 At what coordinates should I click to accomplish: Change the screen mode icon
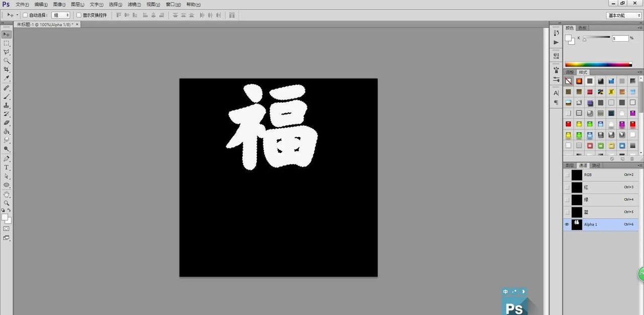7,238
